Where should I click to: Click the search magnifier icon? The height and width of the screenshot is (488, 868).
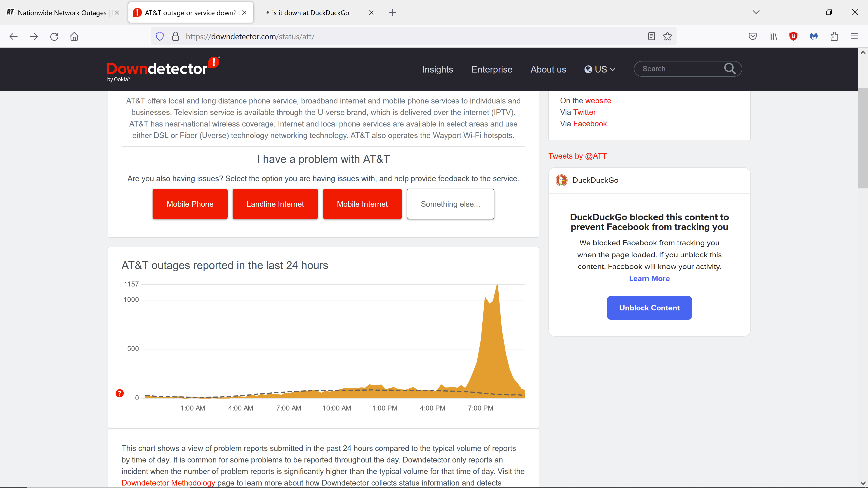coord(729,69)
